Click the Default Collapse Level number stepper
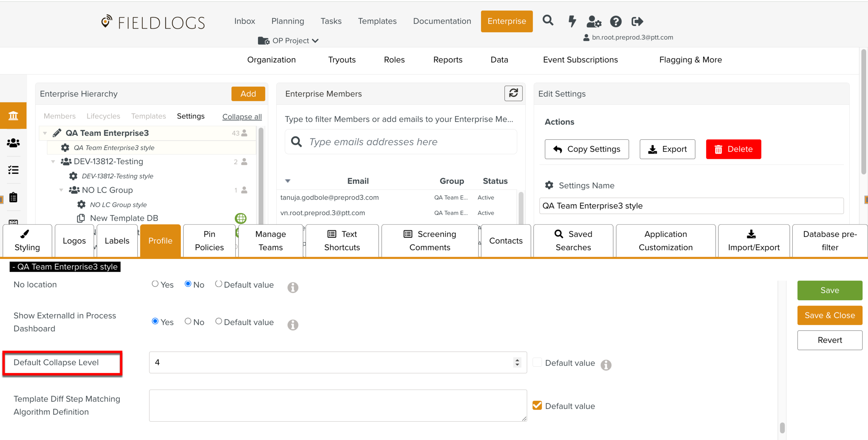868x440 pixels. pyautogui.click(x=517, y=362)
